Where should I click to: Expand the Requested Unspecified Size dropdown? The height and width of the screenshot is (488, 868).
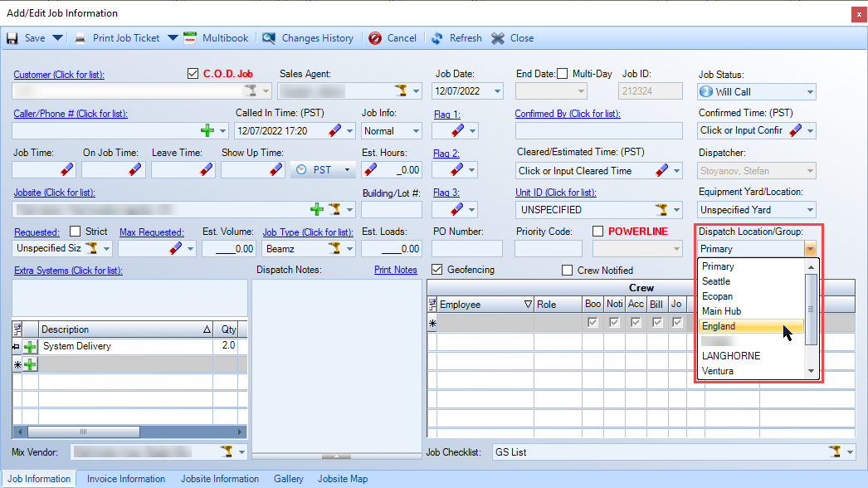click(107, 249)
